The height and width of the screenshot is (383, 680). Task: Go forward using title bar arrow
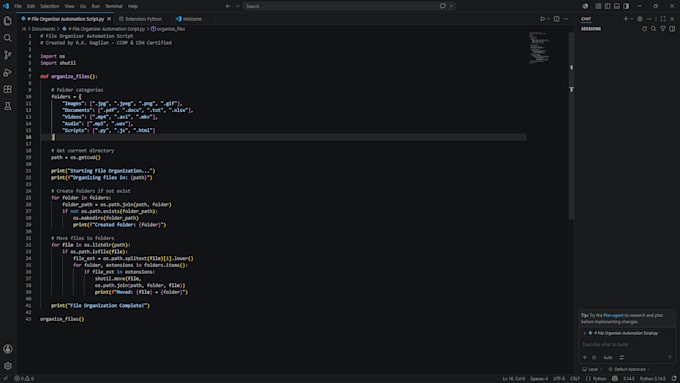238,6
